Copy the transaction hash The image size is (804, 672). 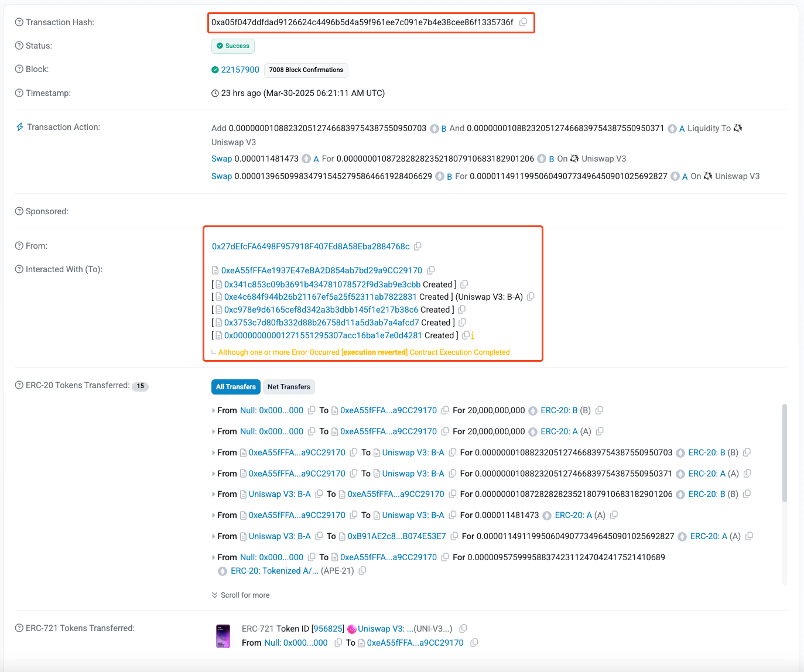[x=523, y=22]
